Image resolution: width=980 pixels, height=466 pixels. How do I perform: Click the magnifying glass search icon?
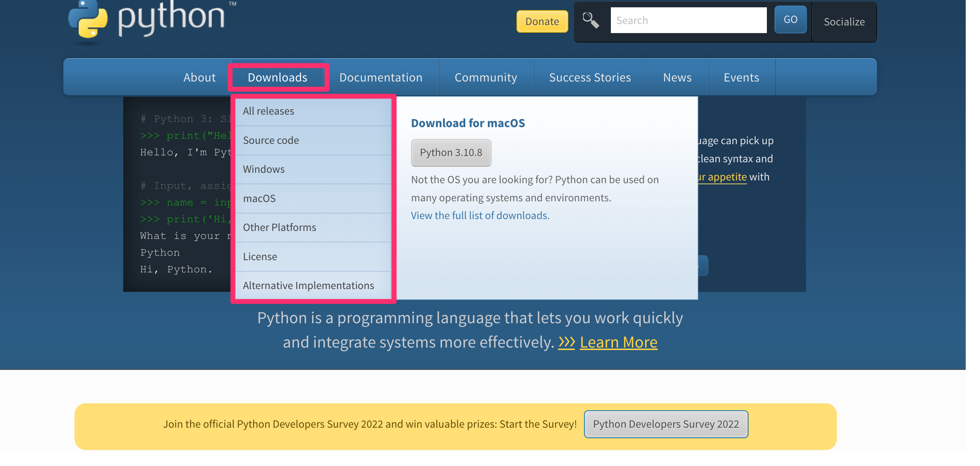tap(590, 20)
